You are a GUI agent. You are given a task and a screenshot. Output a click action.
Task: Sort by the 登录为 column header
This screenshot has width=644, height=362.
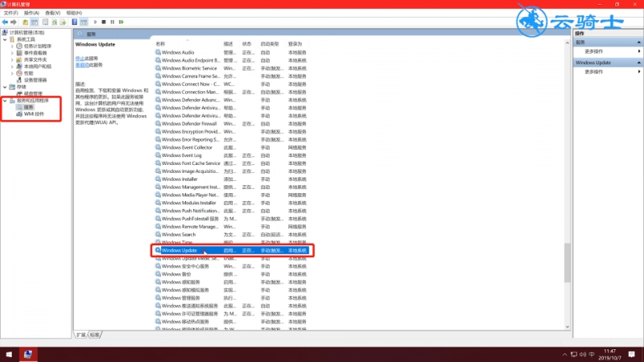[295, 44]
